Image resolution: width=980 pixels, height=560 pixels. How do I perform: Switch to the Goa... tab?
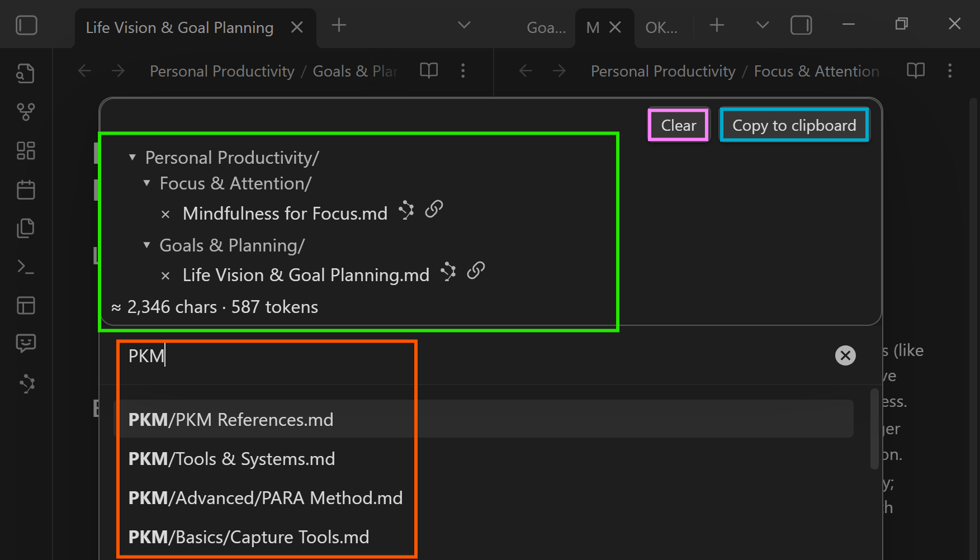tap(546, 27)
